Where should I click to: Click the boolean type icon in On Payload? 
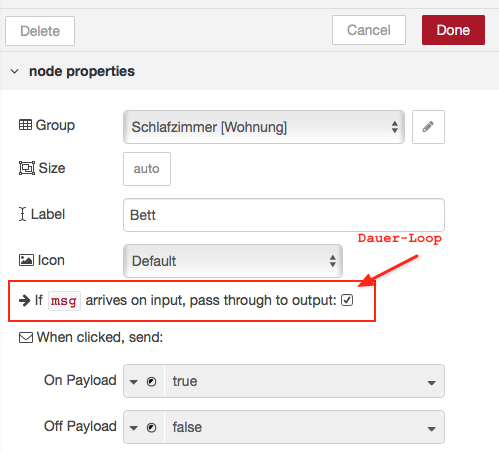[x=151, y=381]
